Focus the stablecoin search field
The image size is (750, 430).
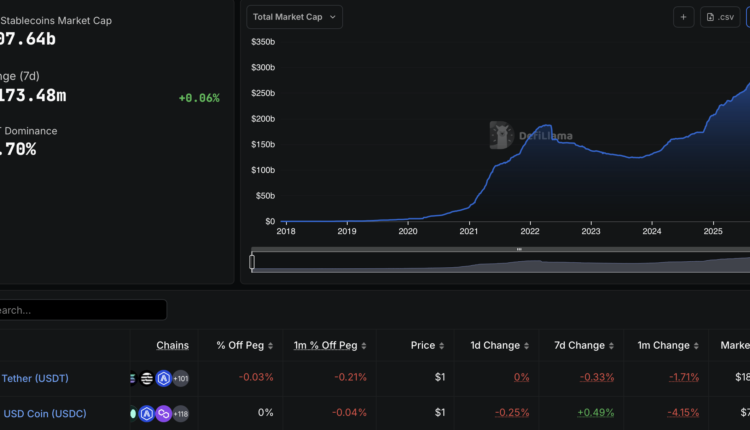(80, 310)
